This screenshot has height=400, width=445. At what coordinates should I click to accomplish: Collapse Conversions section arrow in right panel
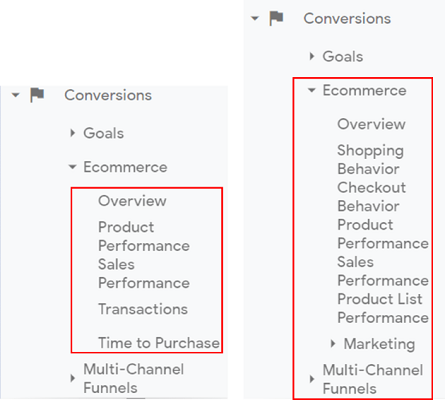tap(255, 18)
